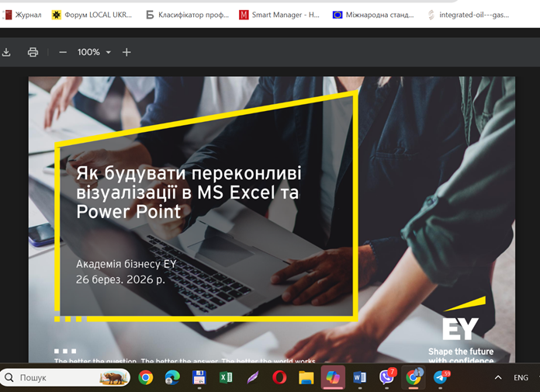This screenshot has width=540, height=392.
Task: Click the slide title about MS Excel visualizations
Action: coord(189,193)
